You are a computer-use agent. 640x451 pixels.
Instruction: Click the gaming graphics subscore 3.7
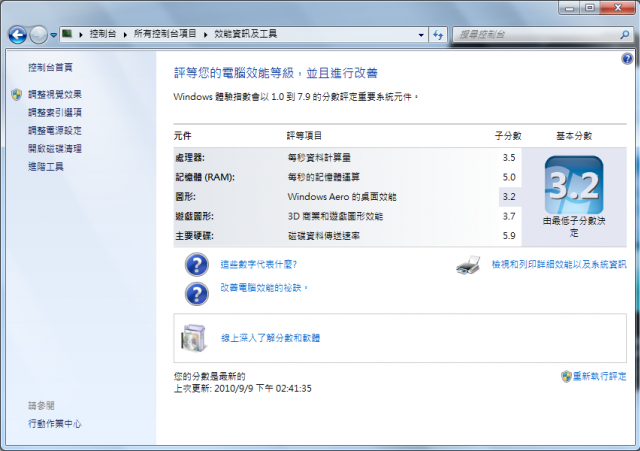point(509,216)
